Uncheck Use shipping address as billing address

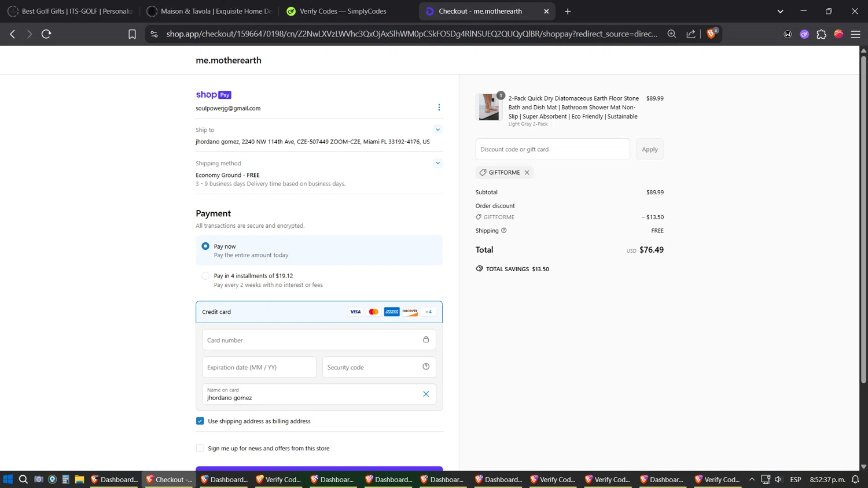200,421
